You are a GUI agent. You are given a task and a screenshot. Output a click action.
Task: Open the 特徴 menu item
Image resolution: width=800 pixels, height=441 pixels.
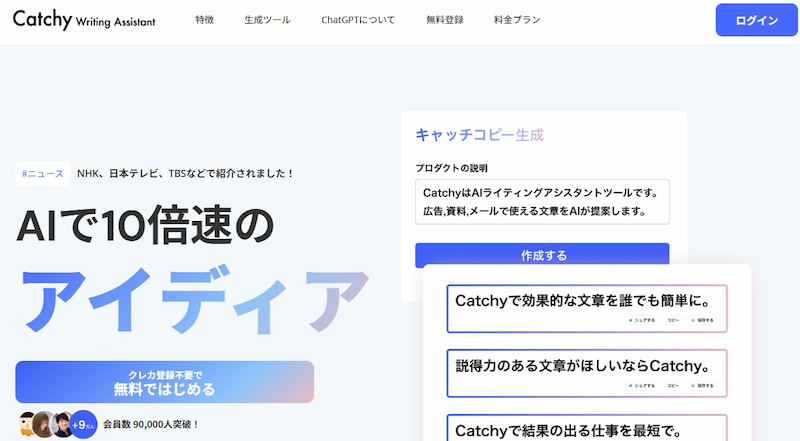[205, 20]
